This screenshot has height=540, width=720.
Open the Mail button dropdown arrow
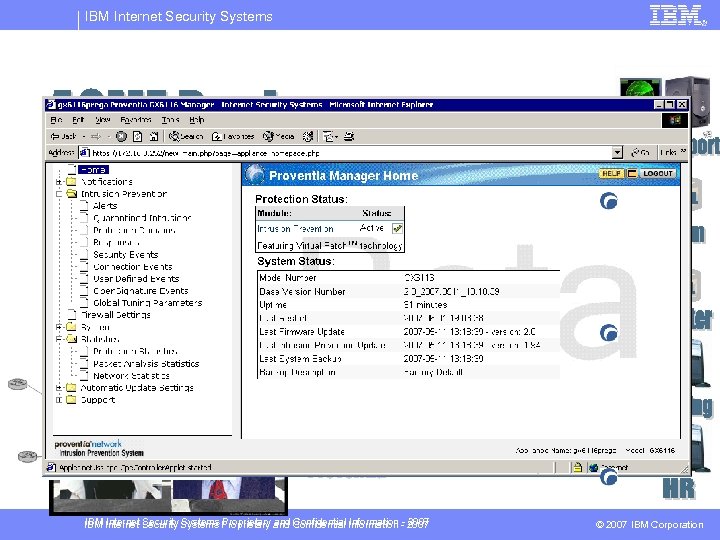[x=336, y=136]
